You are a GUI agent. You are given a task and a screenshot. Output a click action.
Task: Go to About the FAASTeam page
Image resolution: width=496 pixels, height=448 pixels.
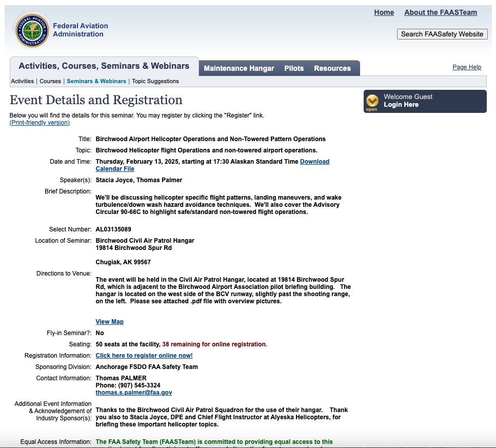click(441, 12)
